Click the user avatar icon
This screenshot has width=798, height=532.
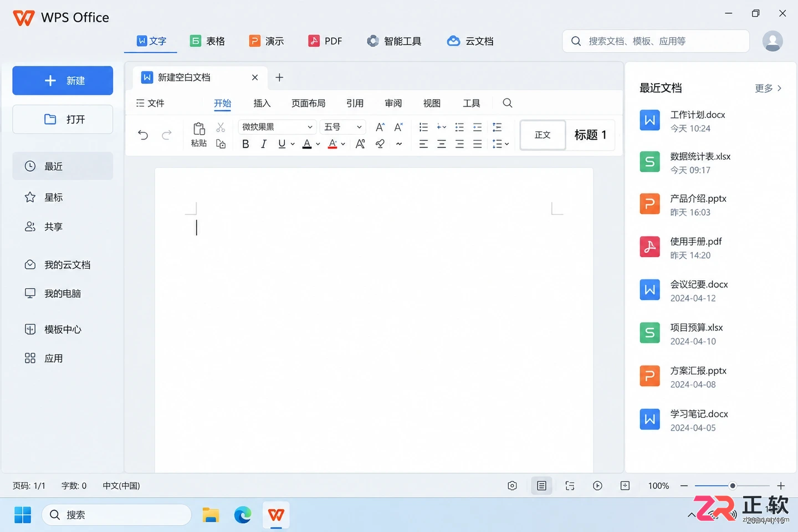tap(773, 41)
